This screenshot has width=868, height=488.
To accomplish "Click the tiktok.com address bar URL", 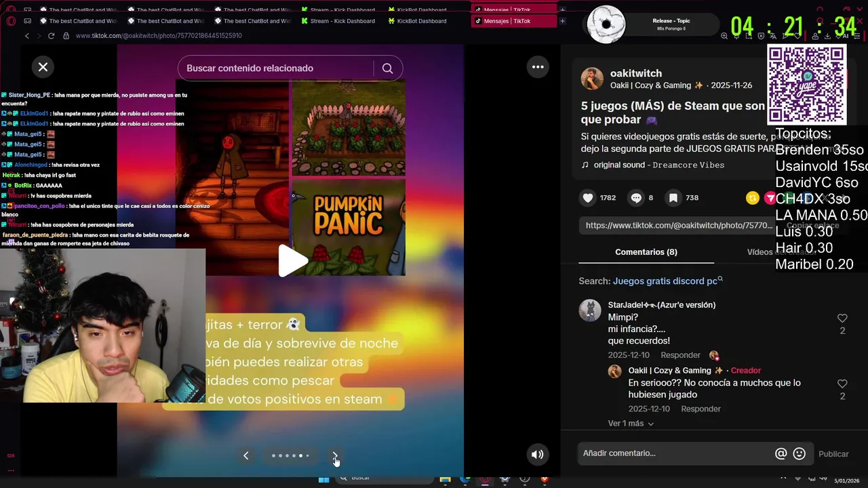I will [159, 35].
